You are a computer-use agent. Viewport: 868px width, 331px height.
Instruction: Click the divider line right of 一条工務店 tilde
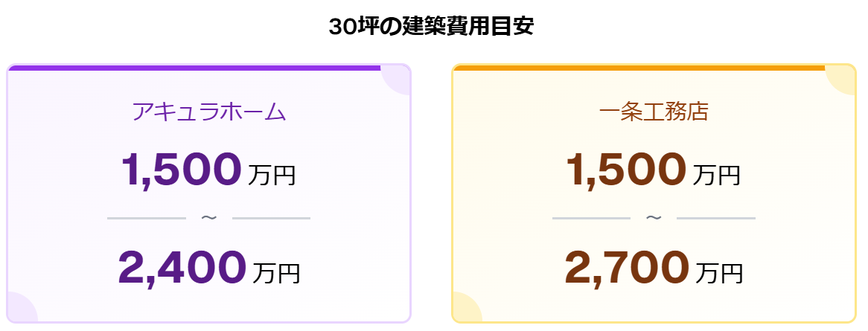[715, 219]
